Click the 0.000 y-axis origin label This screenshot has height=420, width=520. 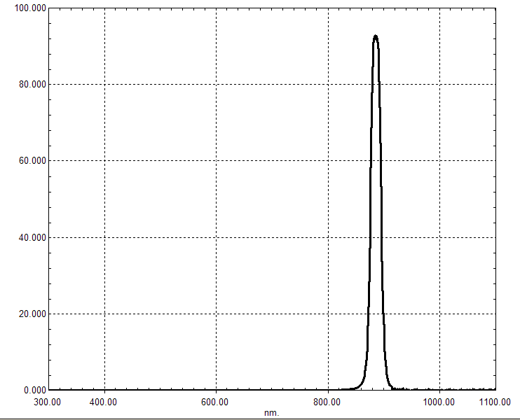34,390
